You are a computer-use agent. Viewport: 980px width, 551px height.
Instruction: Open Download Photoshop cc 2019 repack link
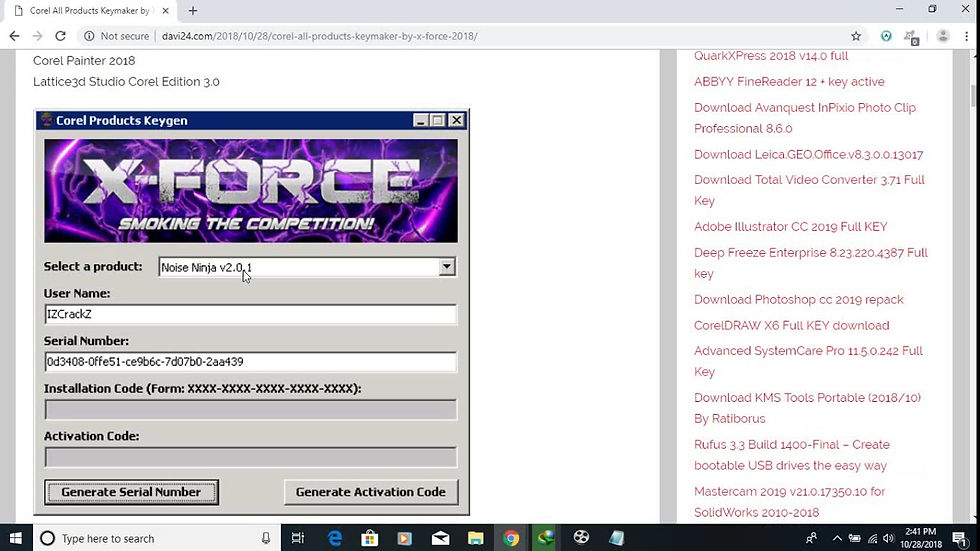[798, 299]
